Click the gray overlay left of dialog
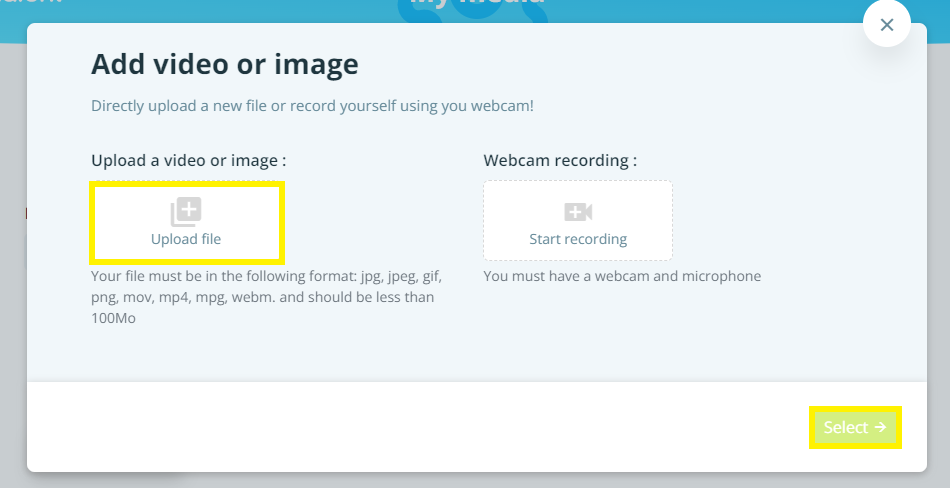 tap(12, 300)
